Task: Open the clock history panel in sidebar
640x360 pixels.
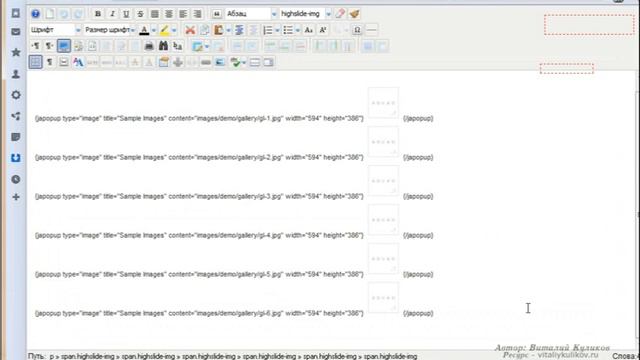Action: (x=16, y=179)
